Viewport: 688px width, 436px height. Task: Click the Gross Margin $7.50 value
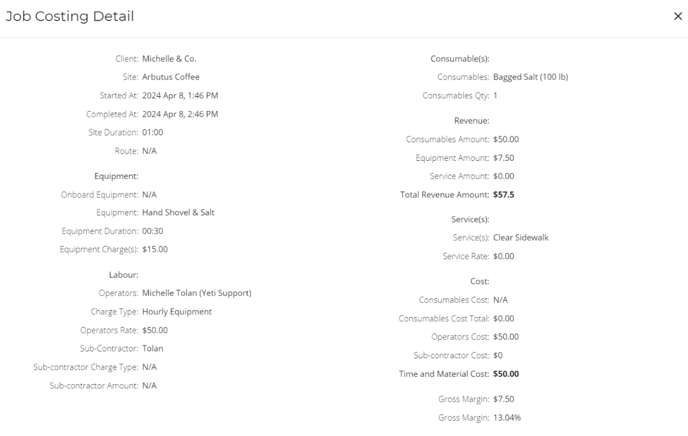[x=504, y=399]
